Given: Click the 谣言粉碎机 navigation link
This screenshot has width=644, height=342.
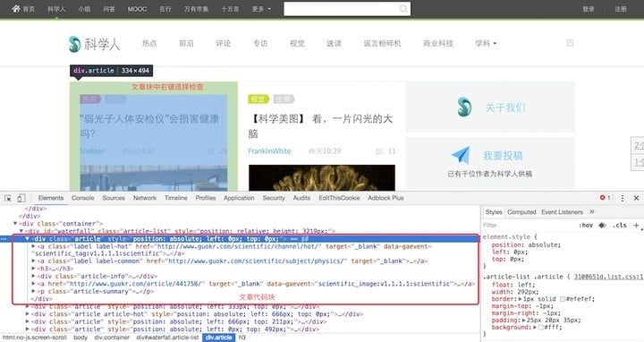Looking at the screenshot, I should 382,43.
